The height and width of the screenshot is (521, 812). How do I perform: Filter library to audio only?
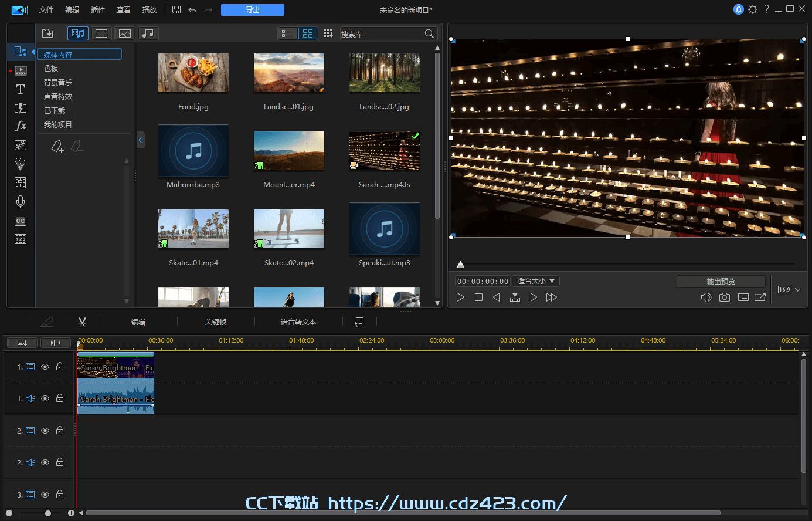(148, 33)
